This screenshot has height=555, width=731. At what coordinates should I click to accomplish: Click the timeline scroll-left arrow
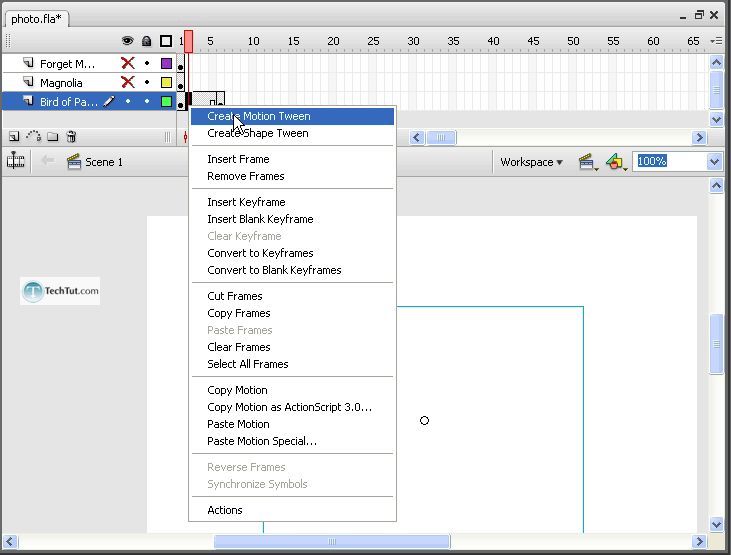pos(417,138)
